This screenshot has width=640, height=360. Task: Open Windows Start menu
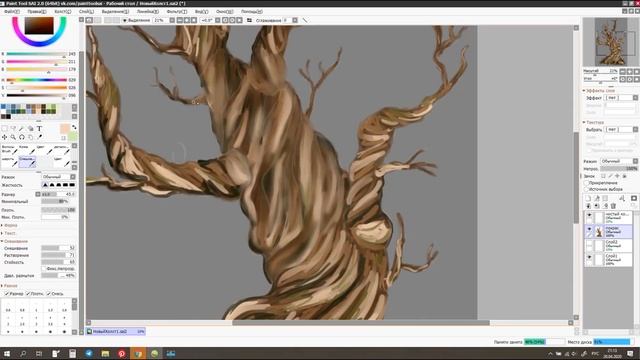point(7,353)
